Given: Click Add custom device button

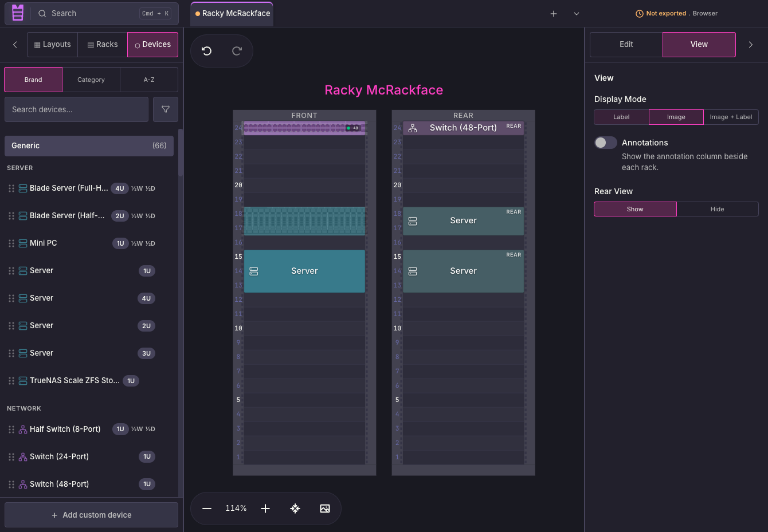Looking at the screenshot, I should (x=92, y=515).
